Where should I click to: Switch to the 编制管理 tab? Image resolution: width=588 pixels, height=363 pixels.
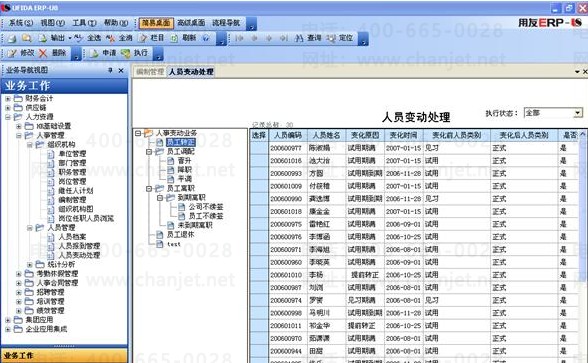(x=150, y=72)
